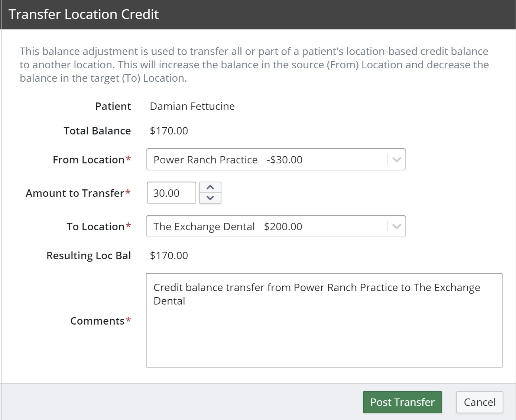Expand the To Location chevron arrow

click(396, 227)
